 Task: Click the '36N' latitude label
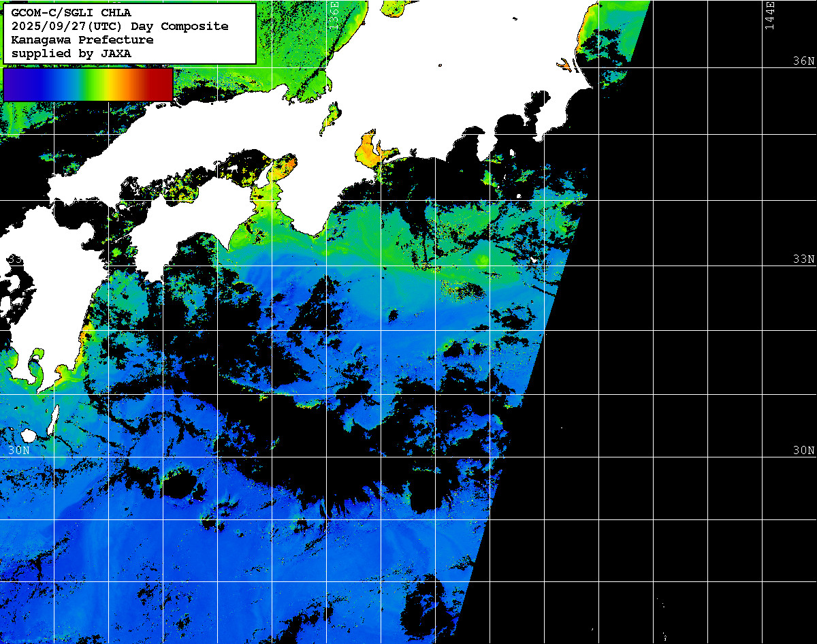[x=803, y=61]
